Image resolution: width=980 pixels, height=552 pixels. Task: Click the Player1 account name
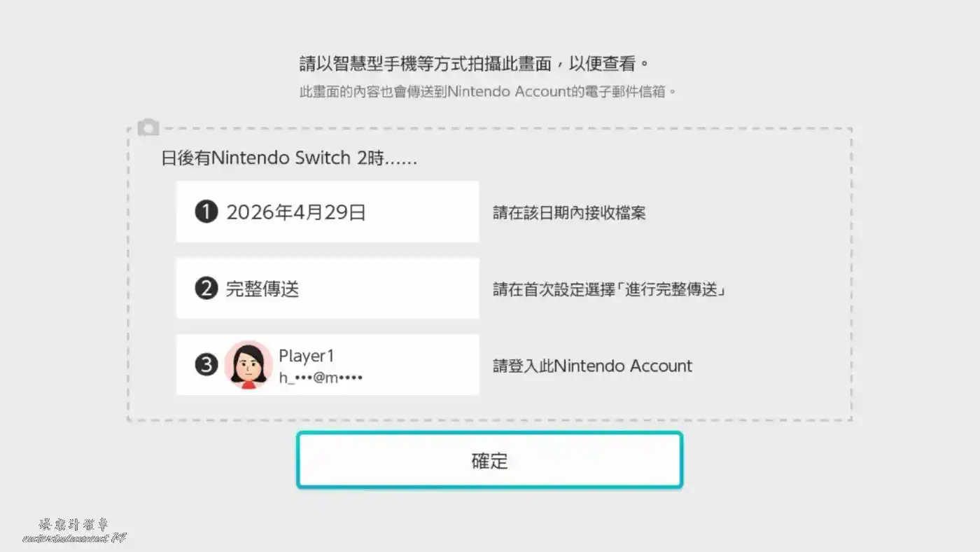click(307, 356)
